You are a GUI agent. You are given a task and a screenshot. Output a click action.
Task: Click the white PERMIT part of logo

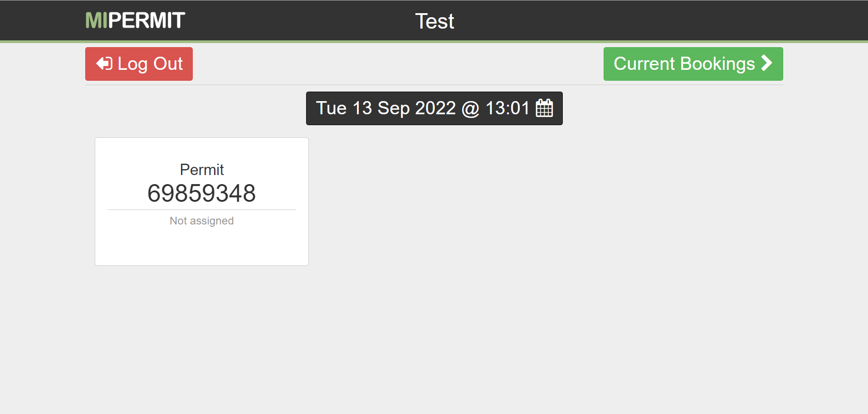pyautogui.click(x=146, y=20)
